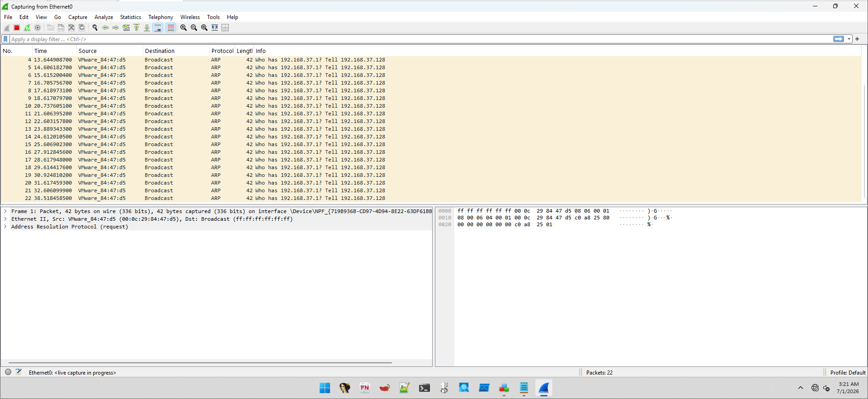Jump to the first packet
The height and width of the screenshot is (399, 868).
[137, 28]
